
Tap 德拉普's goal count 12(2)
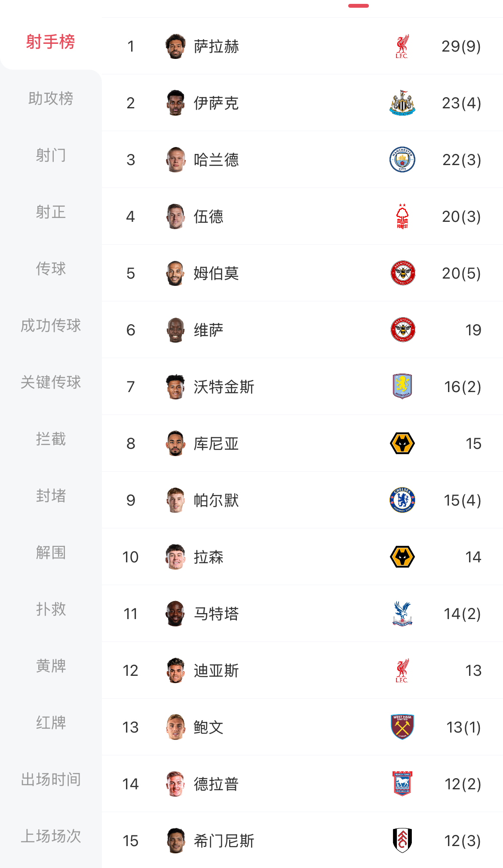(463, 784)
